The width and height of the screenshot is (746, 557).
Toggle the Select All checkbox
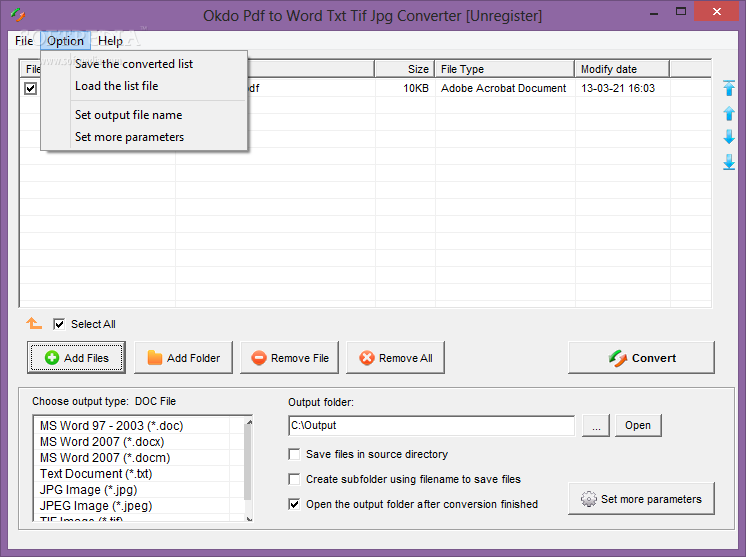[59, 324]
